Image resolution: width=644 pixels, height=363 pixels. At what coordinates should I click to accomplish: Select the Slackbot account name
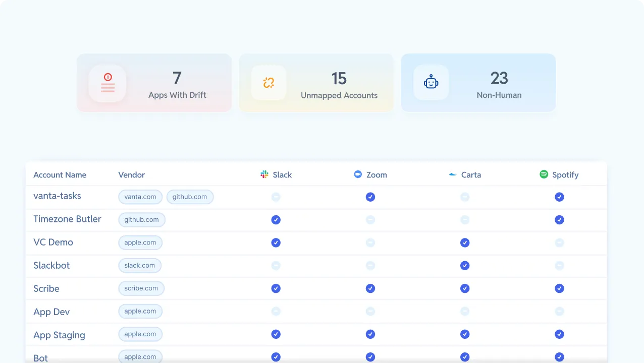pos(51,265)
